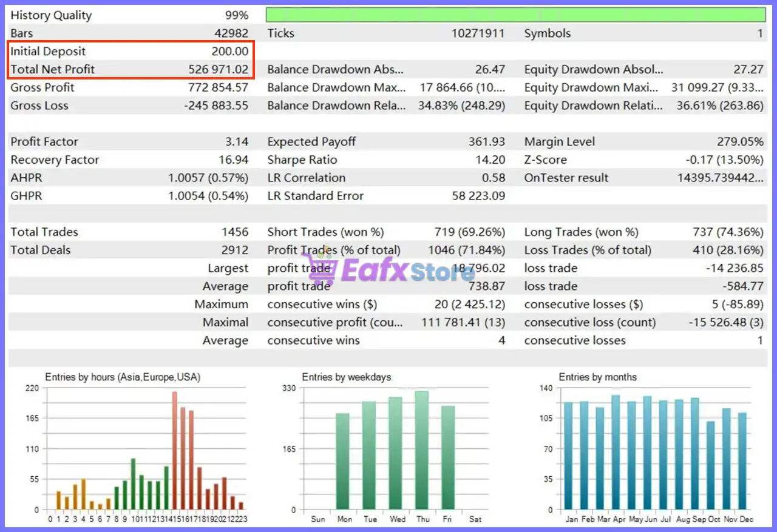Viewport: 777px width, 532px height.
Task: Select the Sharpe Ratio value 14.20
Action: click(x=490, y=160)
